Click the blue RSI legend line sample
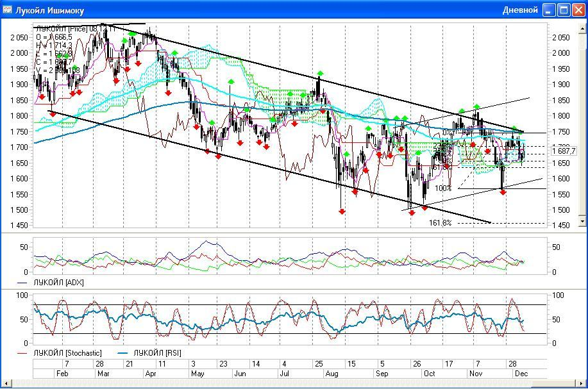 (123, 353)
